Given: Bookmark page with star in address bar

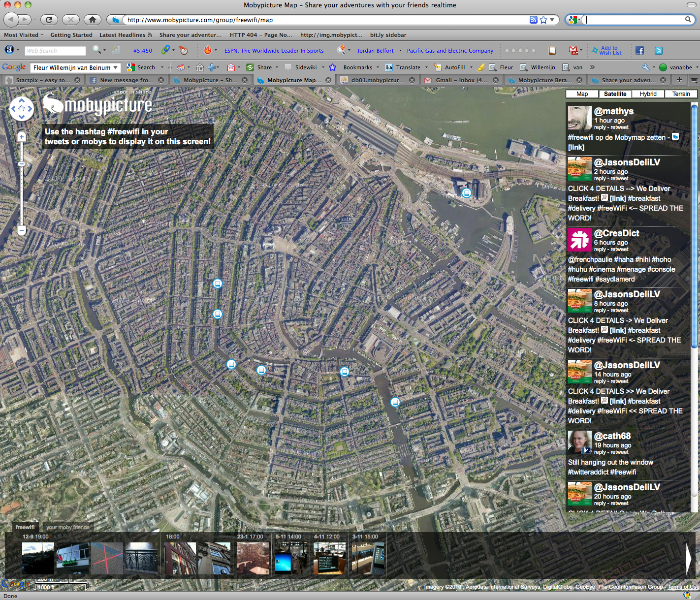Looking at the screenshot, I should pyautogui.click(x=543, y=20).
